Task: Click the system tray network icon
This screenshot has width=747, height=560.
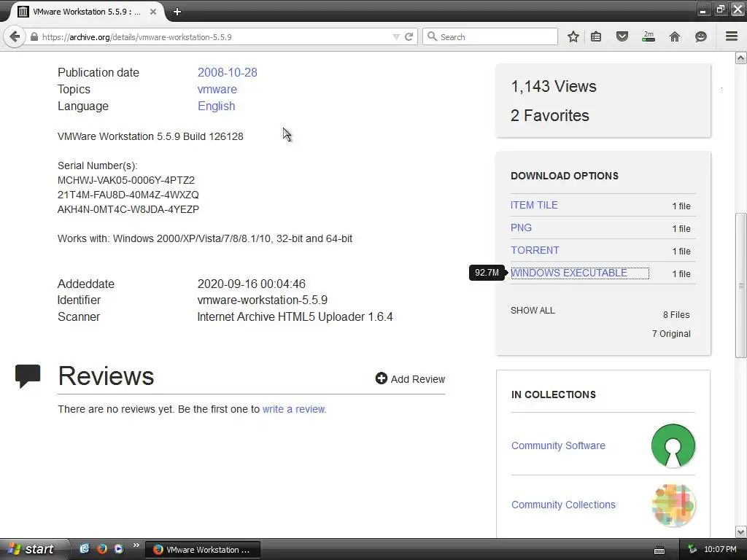Action: point(692,549)
